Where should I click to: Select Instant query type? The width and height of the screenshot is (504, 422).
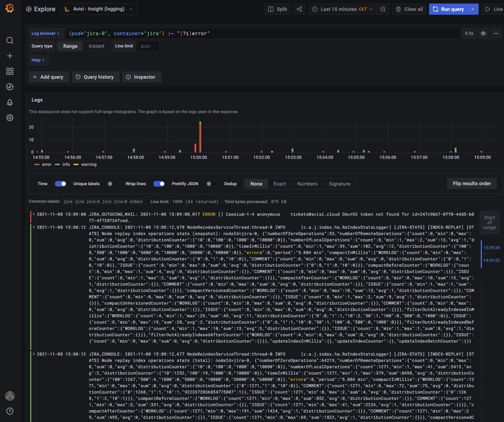coord(96,46)
